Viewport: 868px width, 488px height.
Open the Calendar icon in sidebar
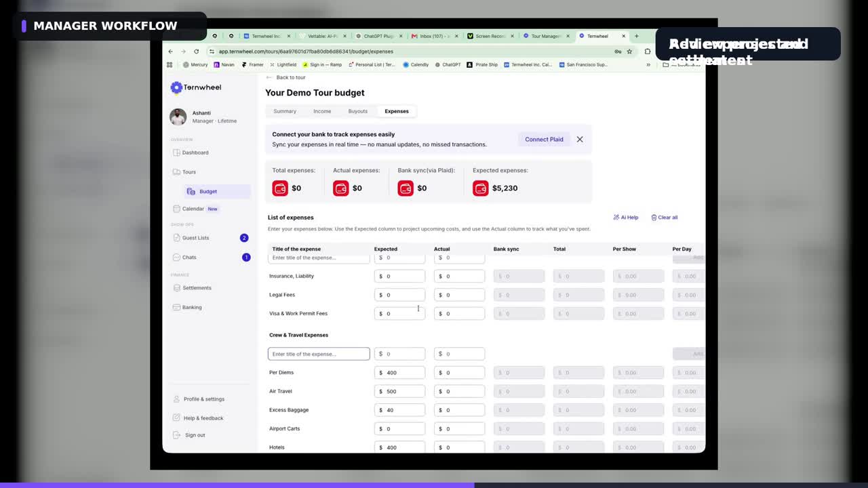click(x=176, y=209)
